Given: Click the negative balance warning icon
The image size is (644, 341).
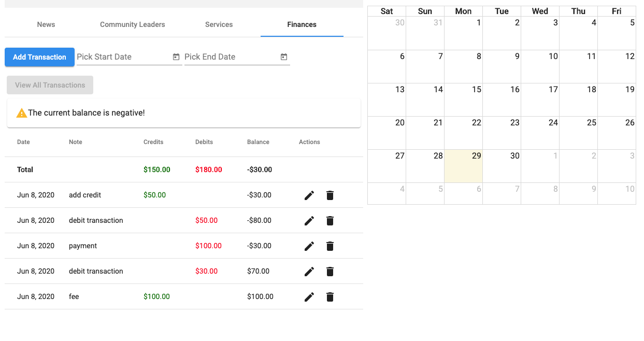Looking at the screenshot, I should tap(22, 112).
